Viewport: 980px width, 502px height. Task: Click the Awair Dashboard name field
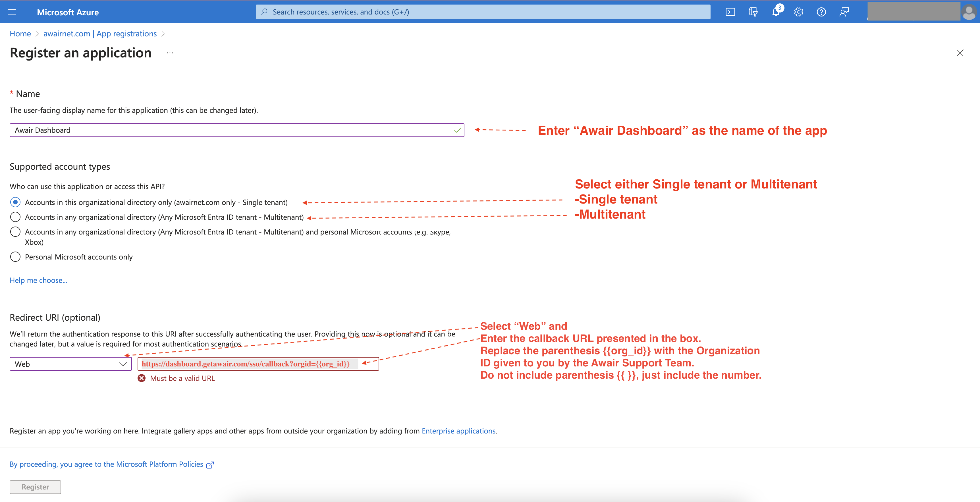click(x=237, y=130)
